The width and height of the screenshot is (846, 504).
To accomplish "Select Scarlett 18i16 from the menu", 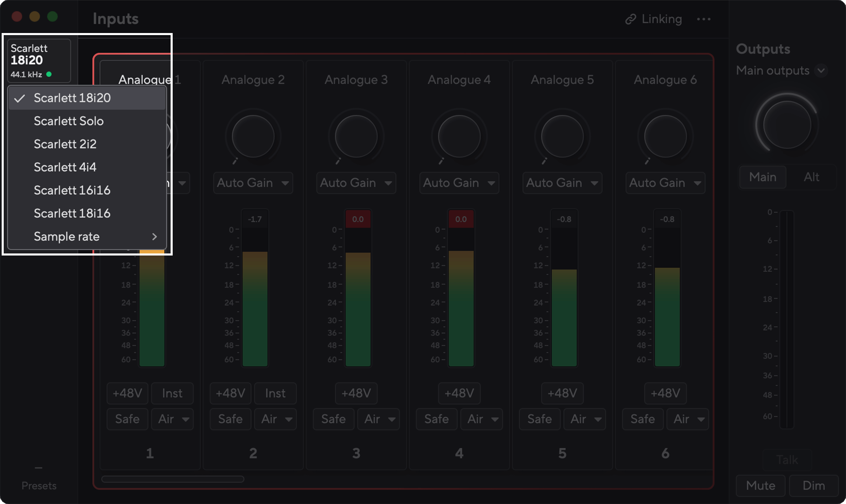I will 87,213.
